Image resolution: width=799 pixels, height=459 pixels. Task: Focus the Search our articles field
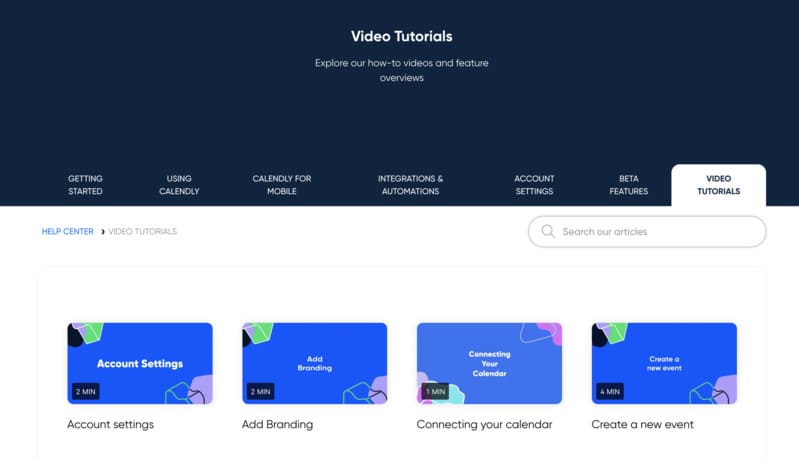pyautogui.click(x=647, y=232)
